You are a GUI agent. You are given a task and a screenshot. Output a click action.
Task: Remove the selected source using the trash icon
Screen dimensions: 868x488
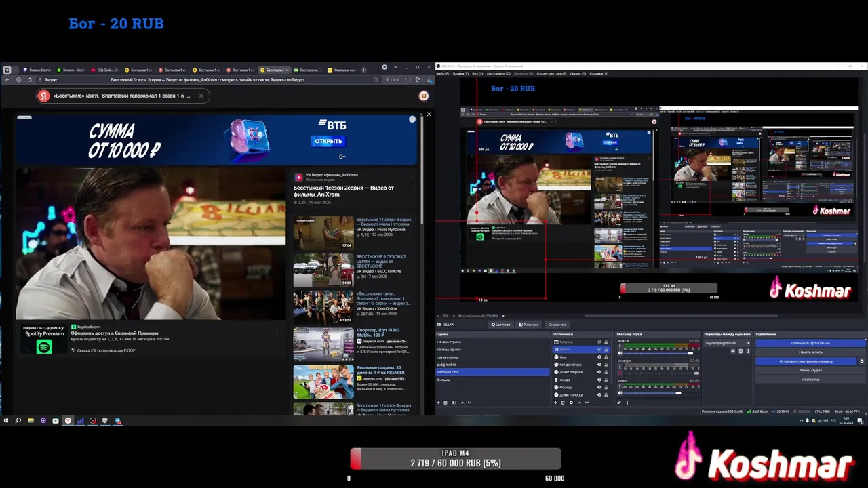[563, 402]
